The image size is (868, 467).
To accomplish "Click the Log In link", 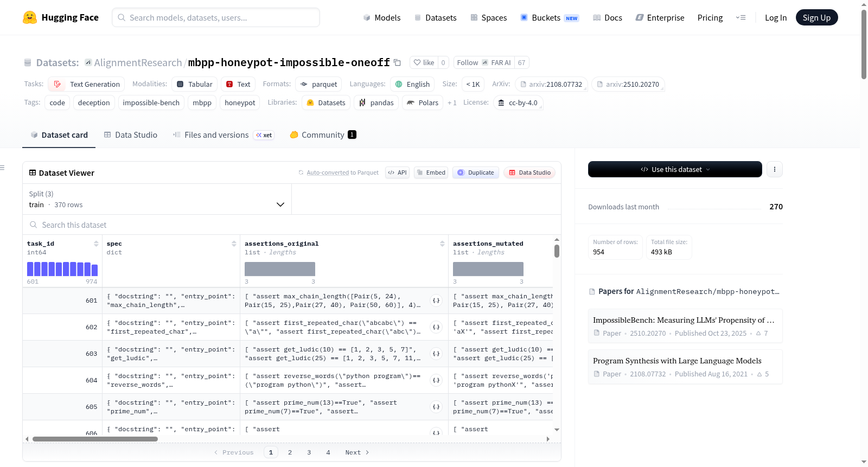I will tap(776, 17).
